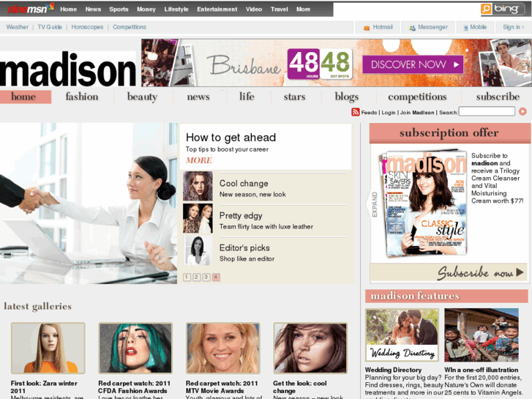Open the stars section

click(294, 97)
